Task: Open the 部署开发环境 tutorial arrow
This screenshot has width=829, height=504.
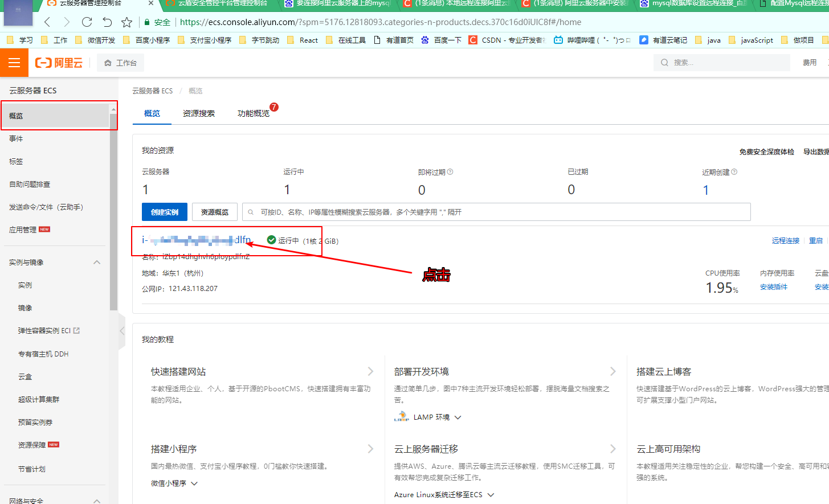Action: pyautogui.click(x=613, y=371)
